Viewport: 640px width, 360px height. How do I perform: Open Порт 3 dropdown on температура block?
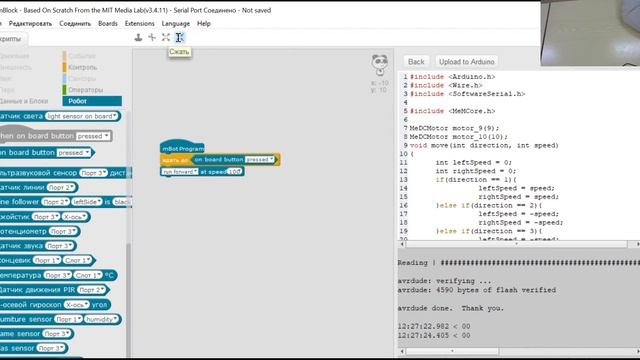[x=58, y=276]
